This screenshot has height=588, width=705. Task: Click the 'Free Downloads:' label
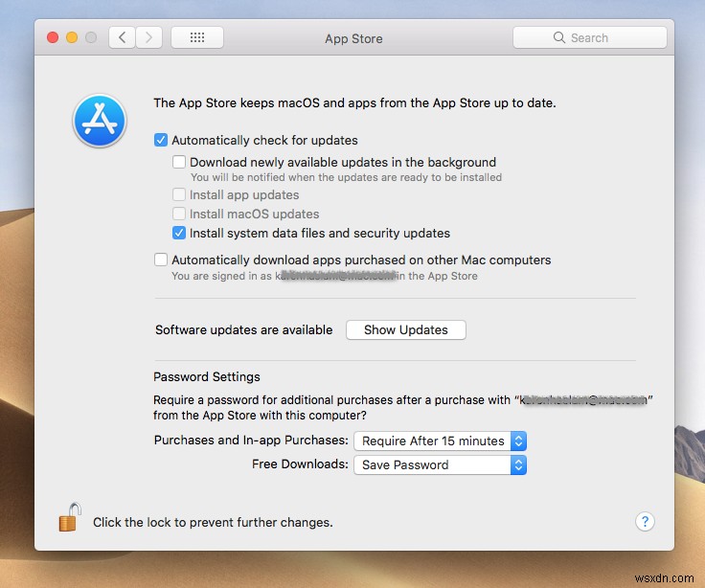point(300,464)
